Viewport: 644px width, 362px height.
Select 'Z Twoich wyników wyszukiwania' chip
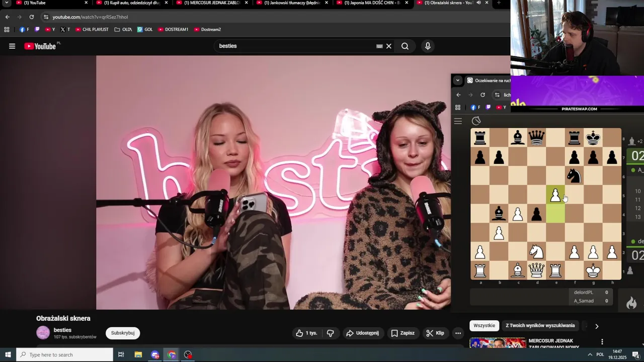point(540,326)
